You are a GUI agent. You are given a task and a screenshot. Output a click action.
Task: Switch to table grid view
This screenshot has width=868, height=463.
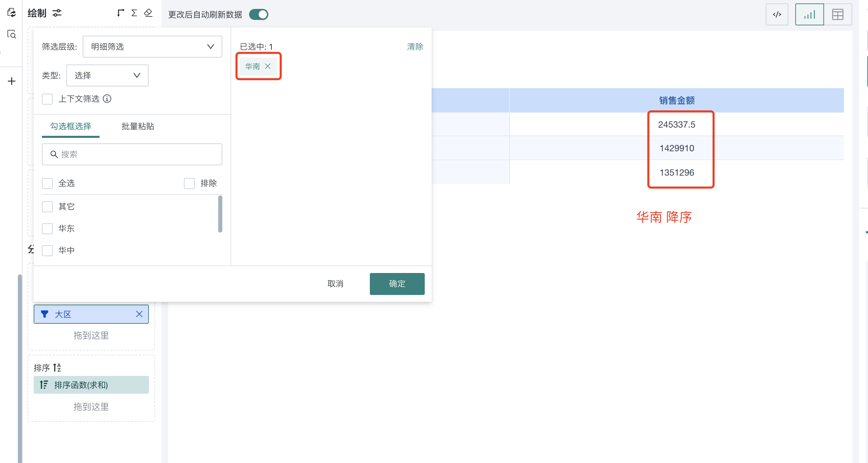click(x=837, y=14)
